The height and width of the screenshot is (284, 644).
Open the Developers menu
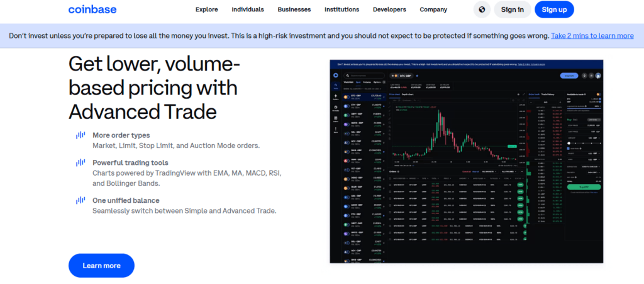click(389, 9)
